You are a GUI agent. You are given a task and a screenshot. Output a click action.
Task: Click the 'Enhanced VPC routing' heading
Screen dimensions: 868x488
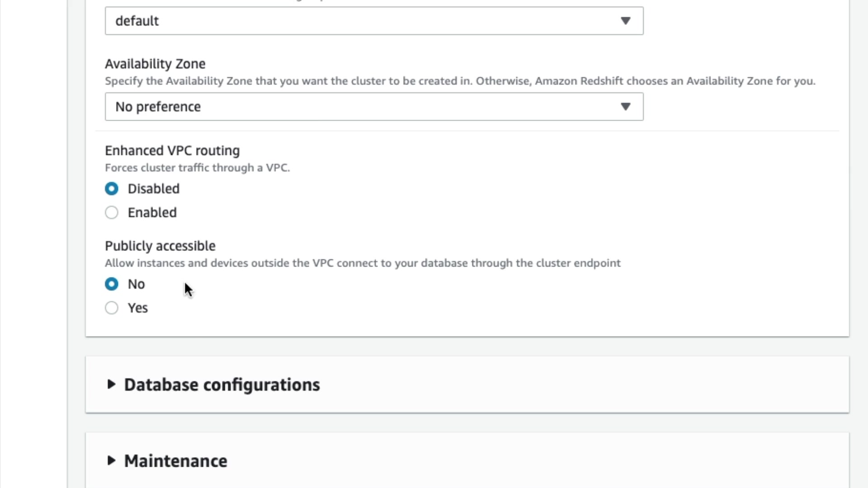pos(172,150)
